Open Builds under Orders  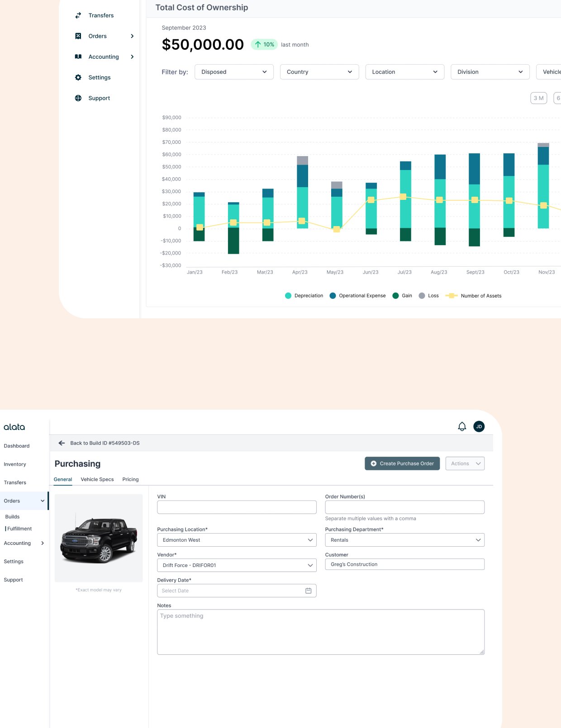coord(12,517)
